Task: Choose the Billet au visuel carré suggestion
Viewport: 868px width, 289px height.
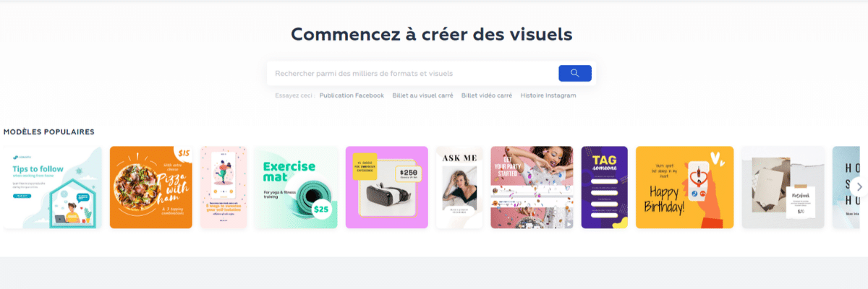Action: 422,95
